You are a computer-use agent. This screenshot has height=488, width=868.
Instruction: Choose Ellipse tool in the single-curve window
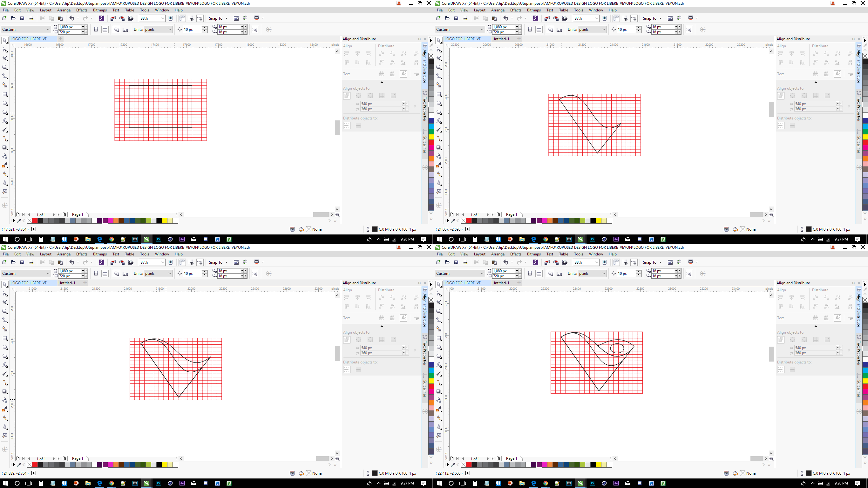[439, 104]
